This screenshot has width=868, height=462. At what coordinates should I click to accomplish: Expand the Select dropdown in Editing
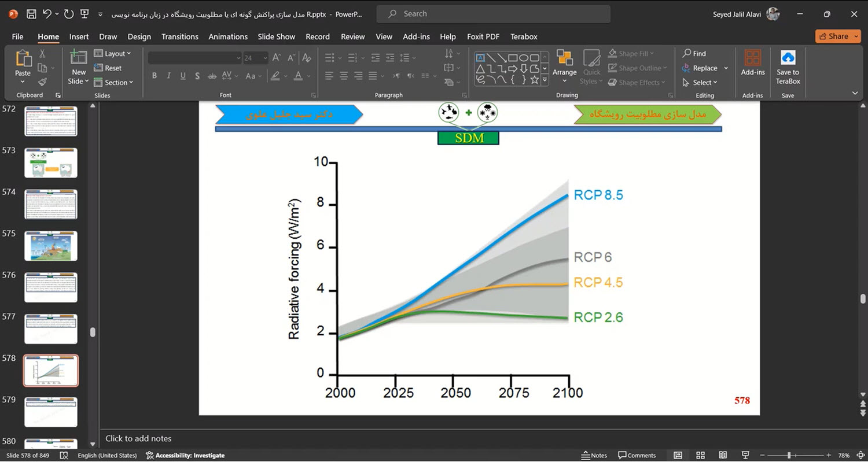[x=704, y=83]
